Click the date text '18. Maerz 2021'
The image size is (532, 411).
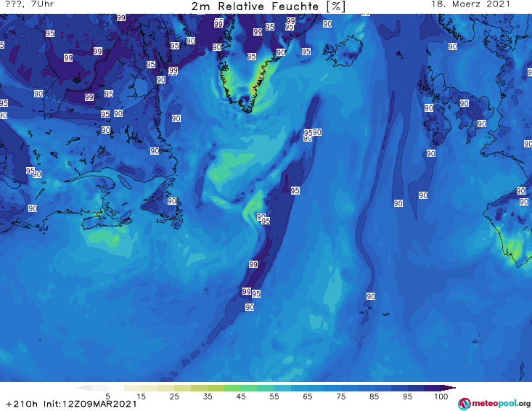(470, 4)
